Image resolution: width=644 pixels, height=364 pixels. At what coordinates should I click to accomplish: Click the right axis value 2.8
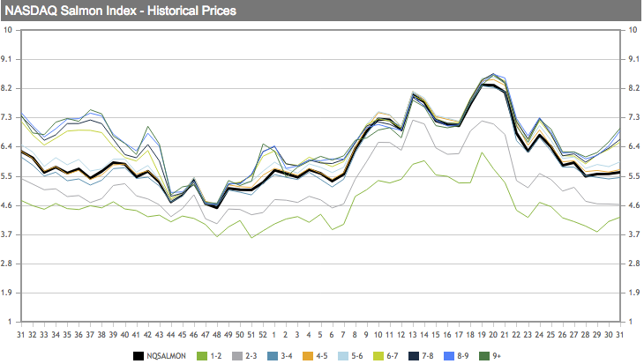pyautogui.click(x=634, y=264)
